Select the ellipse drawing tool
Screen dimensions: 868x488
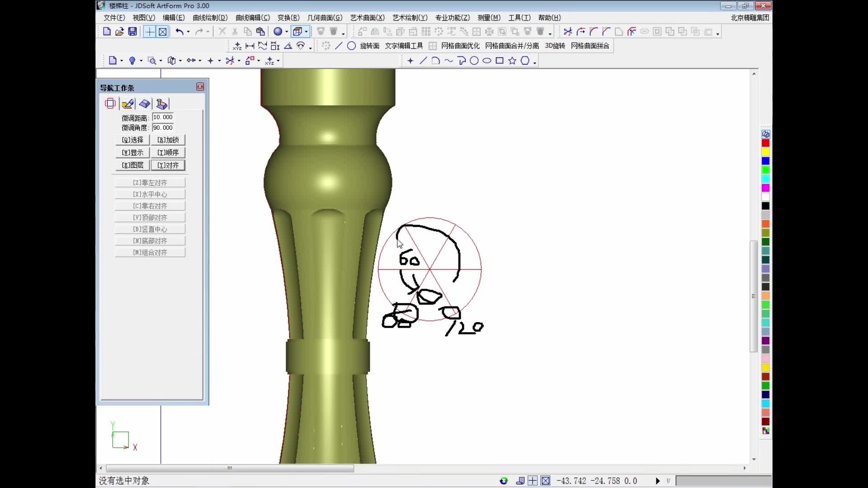pos(487,61)
